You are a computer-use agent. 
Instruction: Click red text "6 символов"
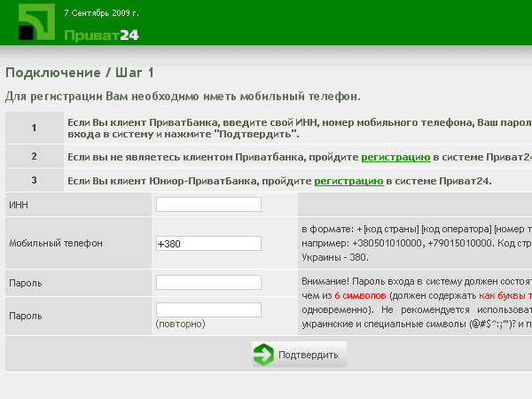point(360,296)
